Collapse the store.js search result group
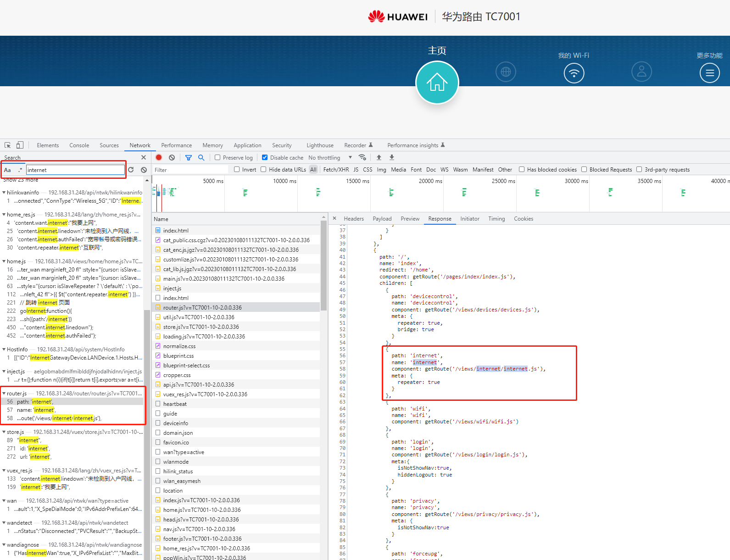730x560 pixels. [4, 432]
